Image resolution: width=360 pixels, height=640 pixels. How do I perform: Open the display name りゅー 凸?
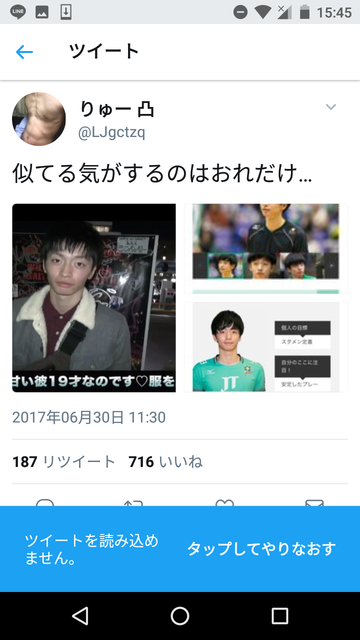(x=116, y=109)
